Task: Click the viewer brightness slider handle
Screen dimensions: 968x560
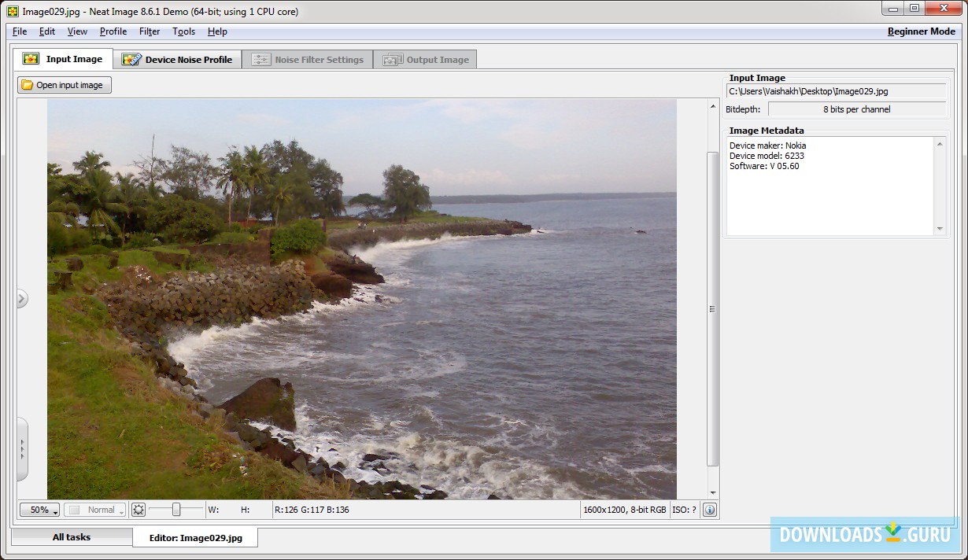Action: coord(176,510)
